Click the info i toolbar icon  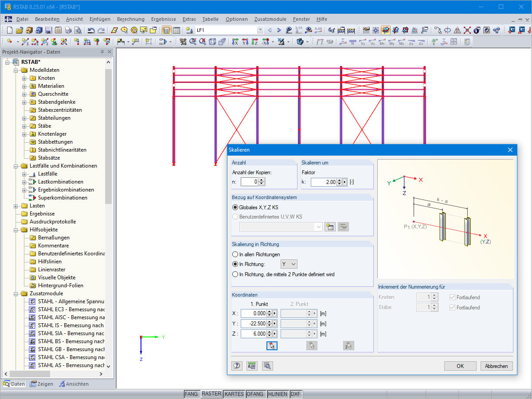477,30
